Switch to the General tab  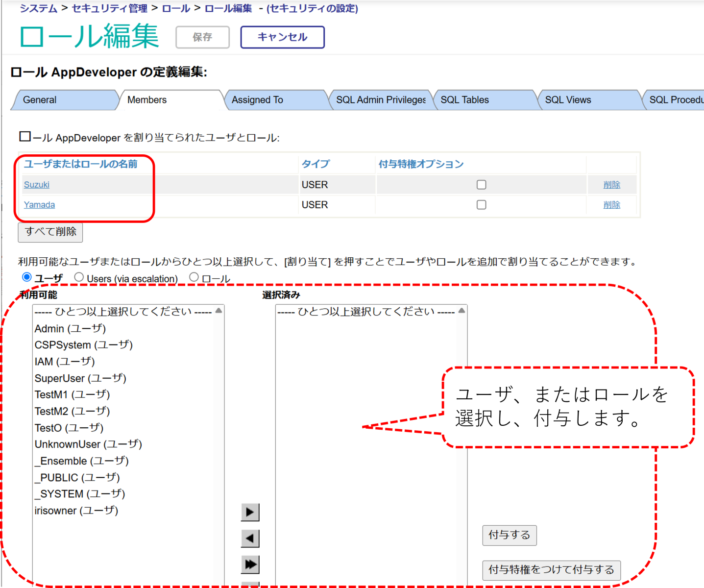40,100
